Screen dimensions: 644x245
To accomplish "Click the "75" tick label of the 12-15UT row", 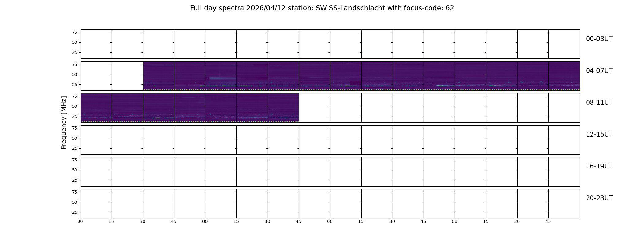I will (75, 128).
